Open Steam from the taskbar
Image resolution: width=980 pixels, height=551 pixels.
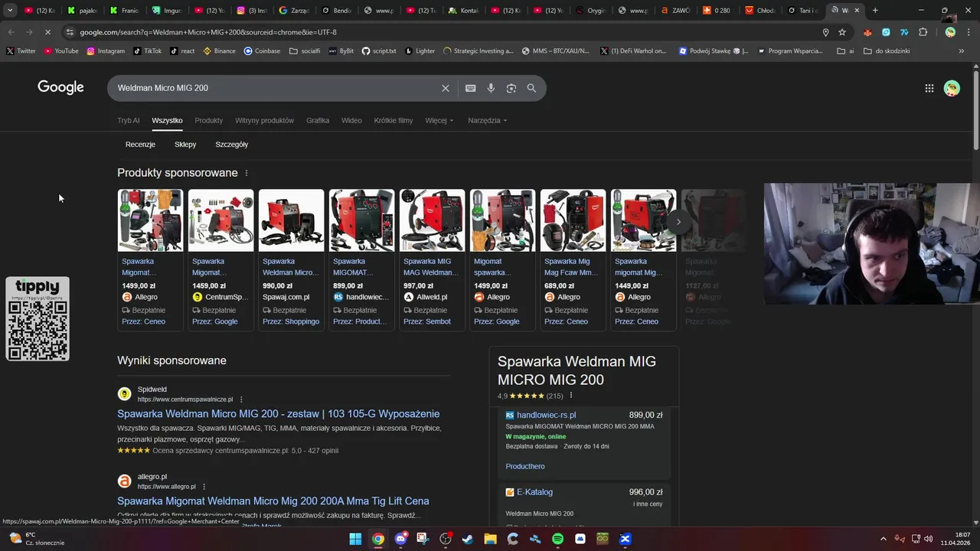(x=468, y=539)
